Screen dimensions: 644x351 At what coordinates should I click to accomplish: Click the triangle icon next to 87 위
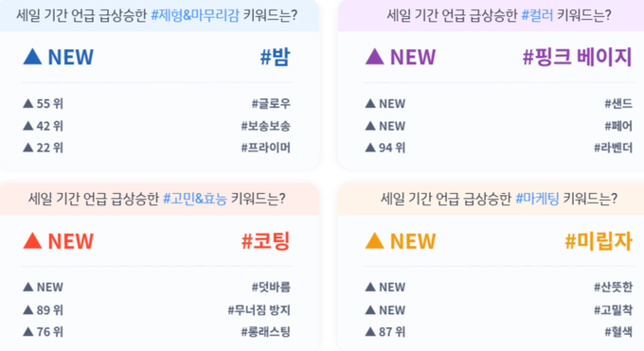click(x=370, y=332)
